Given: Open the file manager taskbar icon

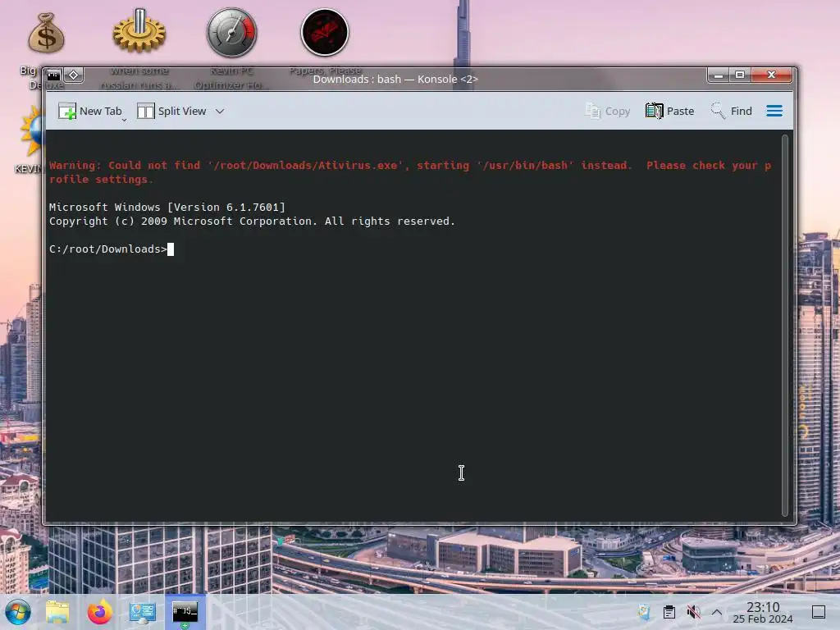Looking at the screenshot, I should (x=57, y=612).
